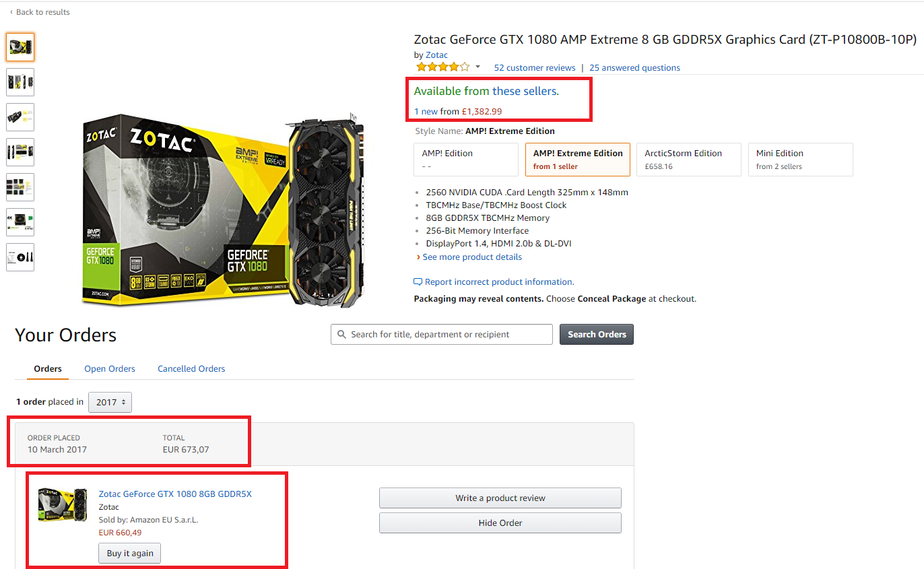The width and height of the screenshot is (924, 569).
Task: Select the 4K product thumbnail image
Action: pyautogui.click(x=20, y=222)
